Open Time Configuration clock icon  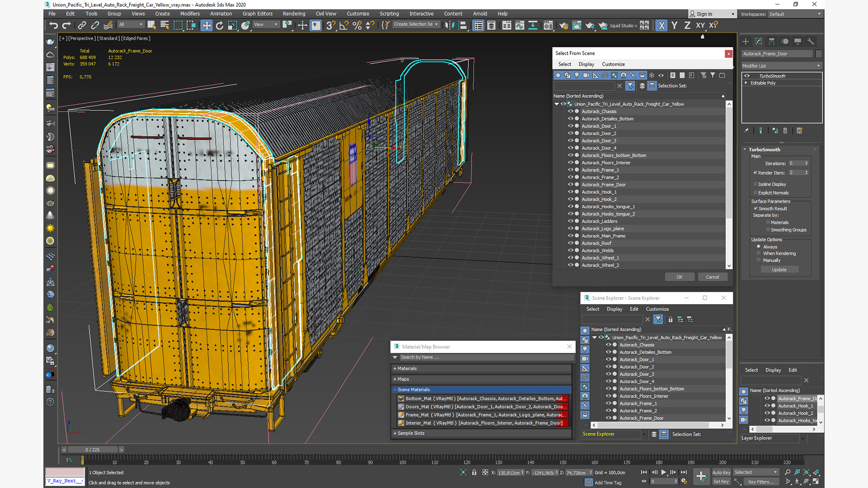[x=684, y=482]
